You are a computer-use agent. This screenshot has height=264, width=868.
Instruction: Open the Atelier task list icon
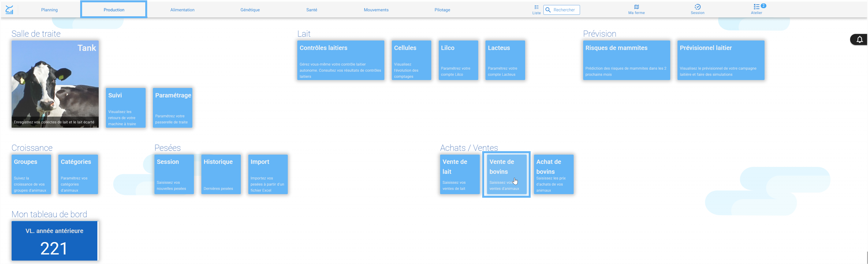(756, 7)
